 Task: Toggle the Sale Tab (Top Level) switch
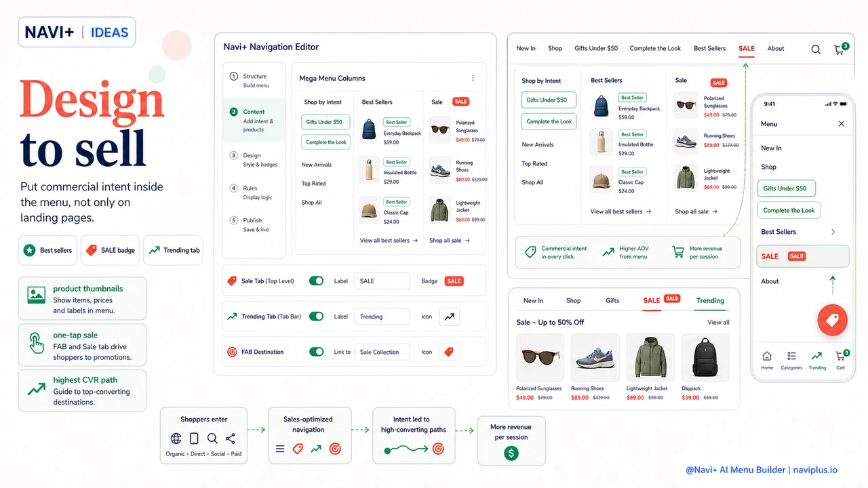[x=316, y=281]
